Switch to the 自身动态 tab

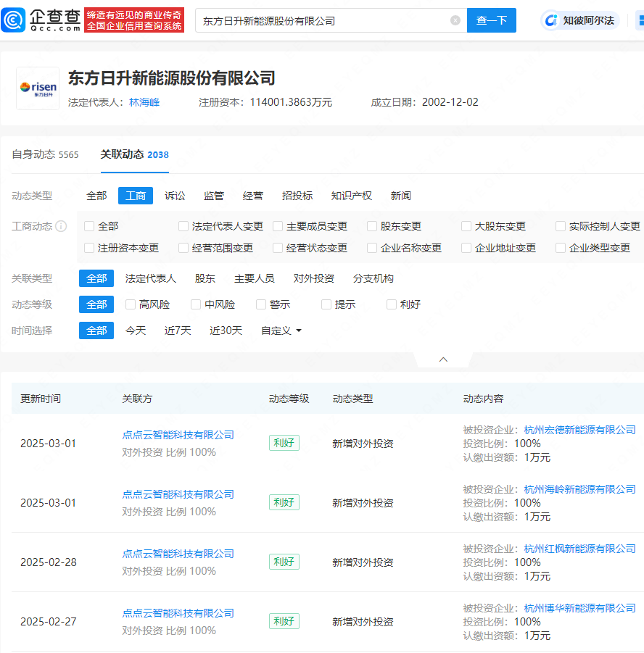pos(45,154)
